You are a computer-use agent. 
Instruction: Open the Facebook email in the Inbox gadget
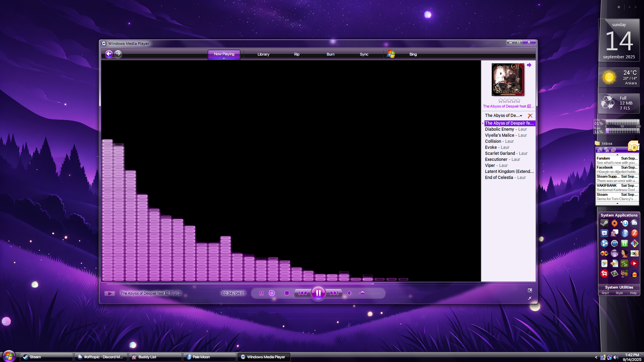click(x=617, y=170)
